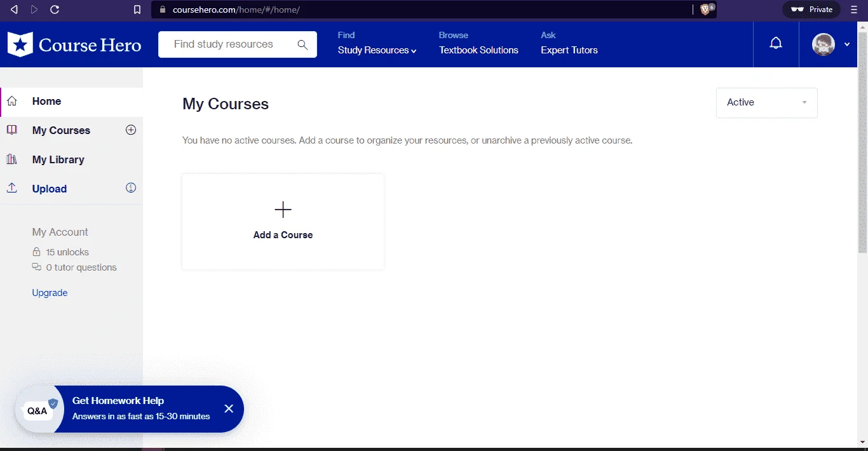Viewport: 868px width, 451px height.
Task: Click the padlock icon beside unlocks
Action: (x=36, y=252)
